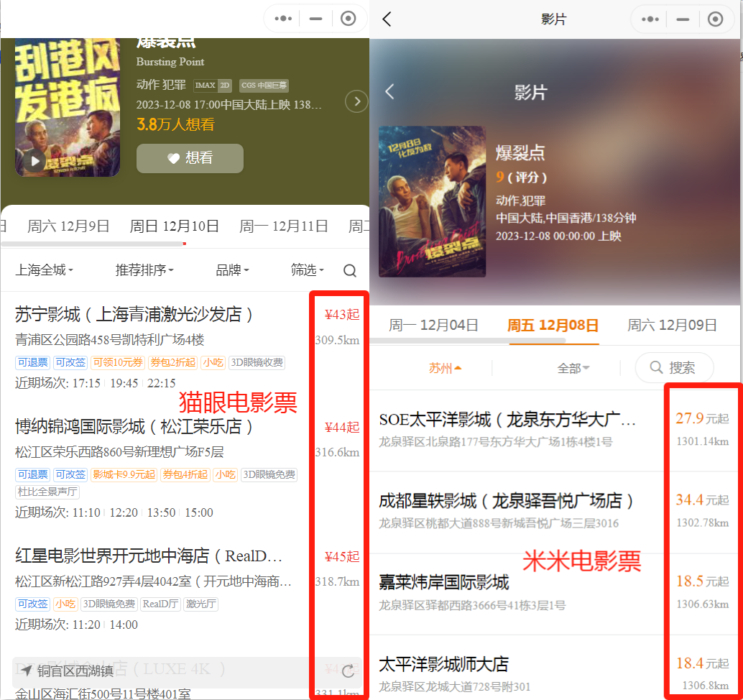
Task: Click the date strip scroll indicator under 周六 12月9日
Action: (x=93, y=244)
